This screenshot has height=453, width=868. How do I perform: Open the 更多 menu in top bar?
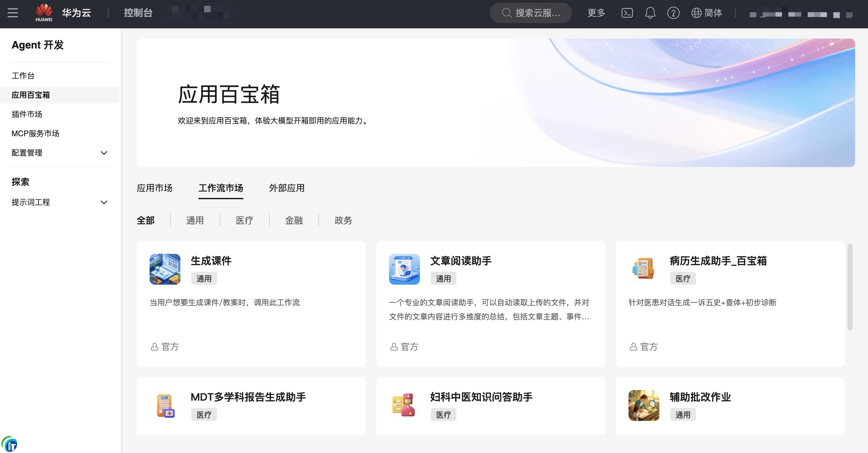click(596, 13)
